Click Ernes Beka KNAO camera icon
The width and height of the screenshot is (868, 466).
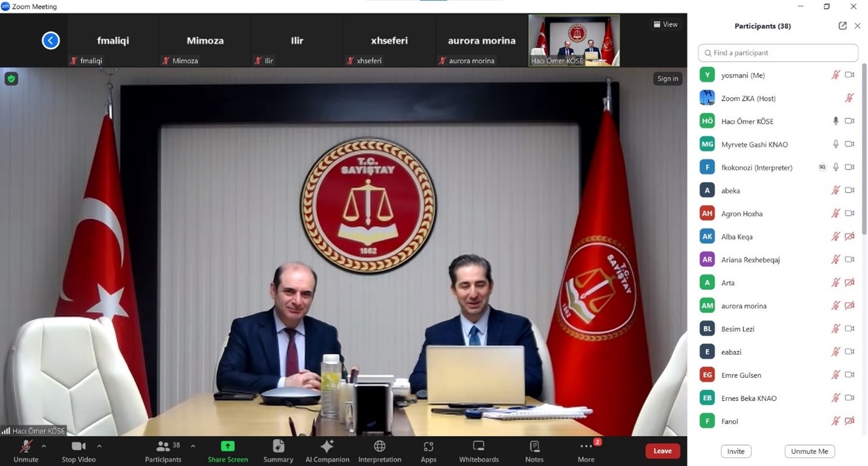[x=850, y=398]
